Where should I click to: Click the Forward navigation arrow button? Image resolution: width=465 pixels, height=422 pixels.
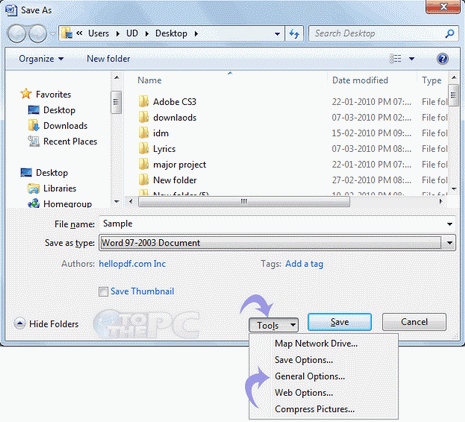point(38,34)
